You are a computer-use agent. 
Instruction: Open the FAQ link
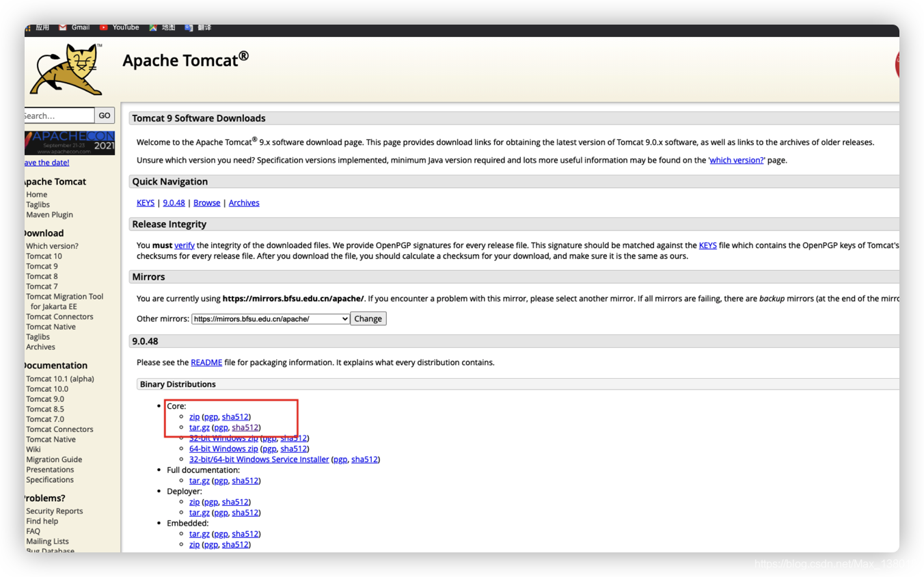33,531
